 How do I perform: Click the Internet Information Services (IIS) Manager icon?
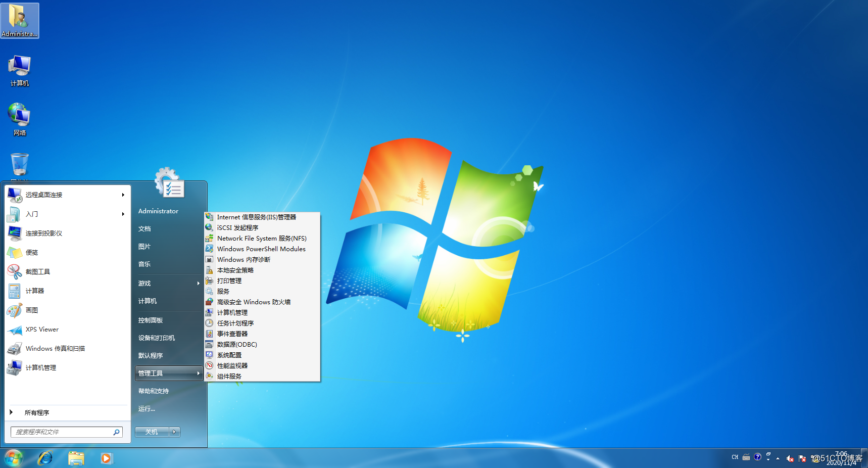tap(209, 217)
